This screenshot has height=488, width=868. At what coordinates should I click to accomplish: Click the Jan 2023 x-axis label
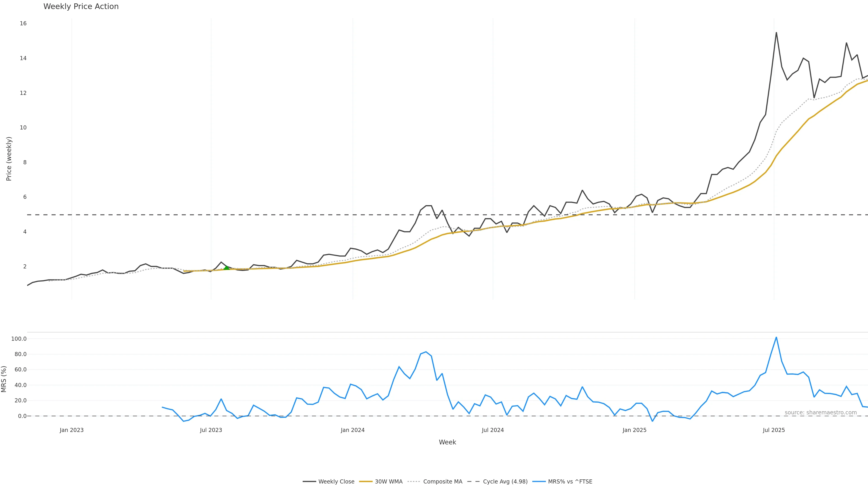tap(71, 430)
